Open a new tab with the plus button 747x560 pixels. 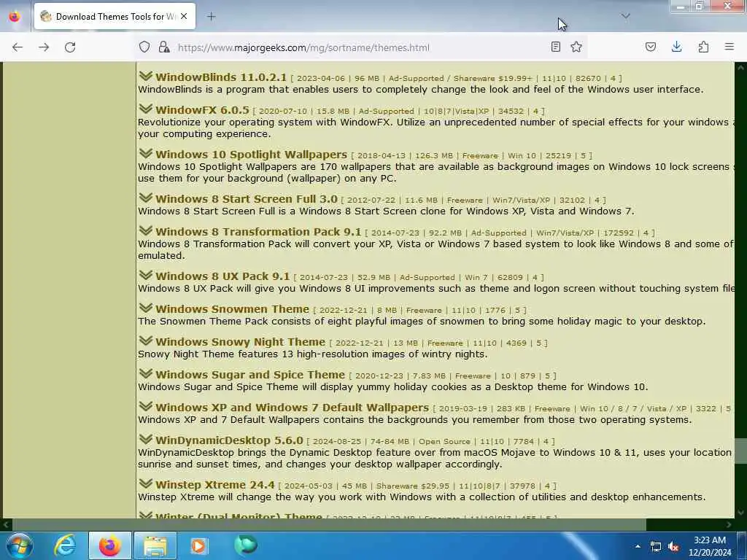point(211,17)
